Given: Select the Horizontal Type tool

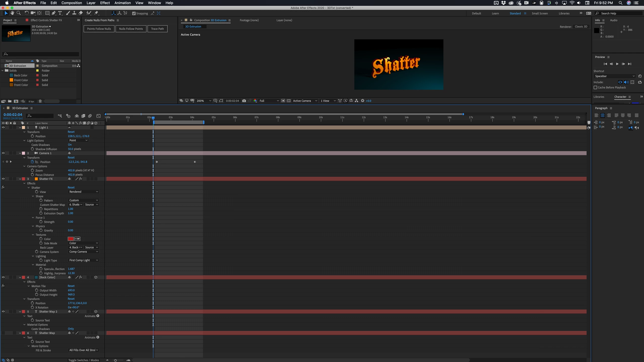Looking at the screenshot, I should [x=60, y=13].
